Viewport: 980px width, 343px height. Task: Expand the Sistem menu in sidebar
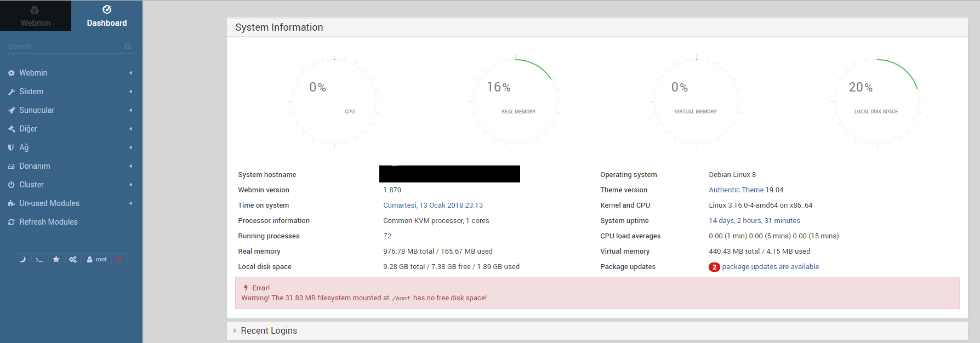click(x=31, y=92)
